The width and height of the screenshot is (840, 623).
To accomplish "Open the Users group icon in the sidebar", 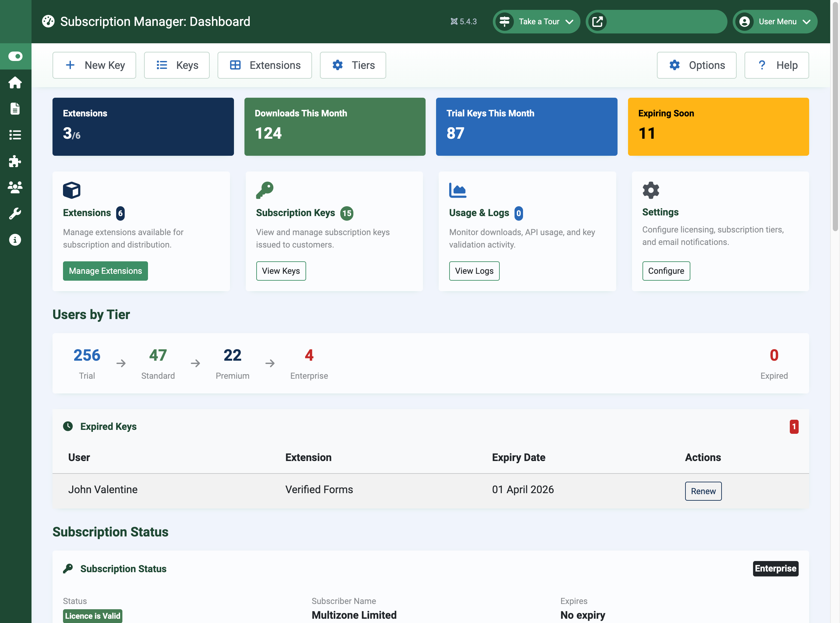I will 15,188.
